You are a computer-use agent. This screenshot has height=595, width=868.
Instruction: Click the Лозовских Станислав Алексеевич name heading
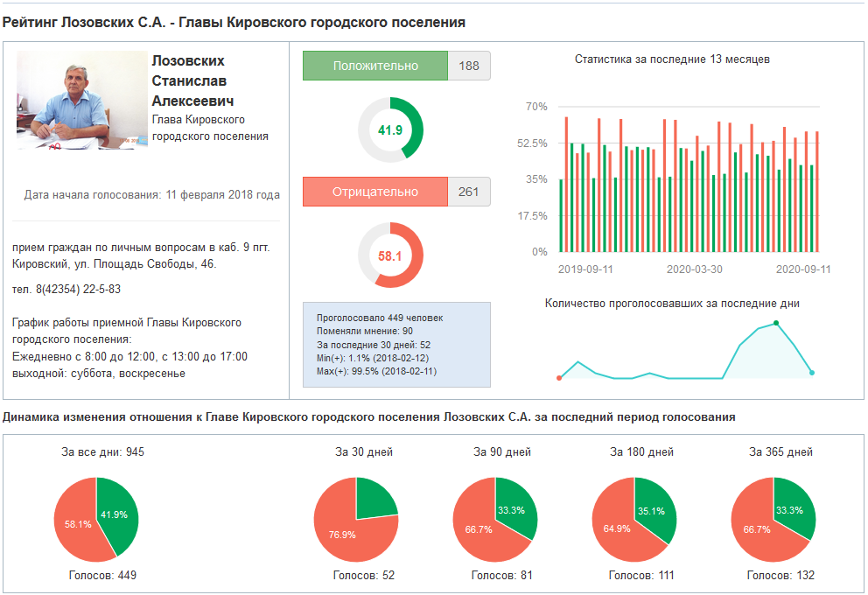click(192, 80)
